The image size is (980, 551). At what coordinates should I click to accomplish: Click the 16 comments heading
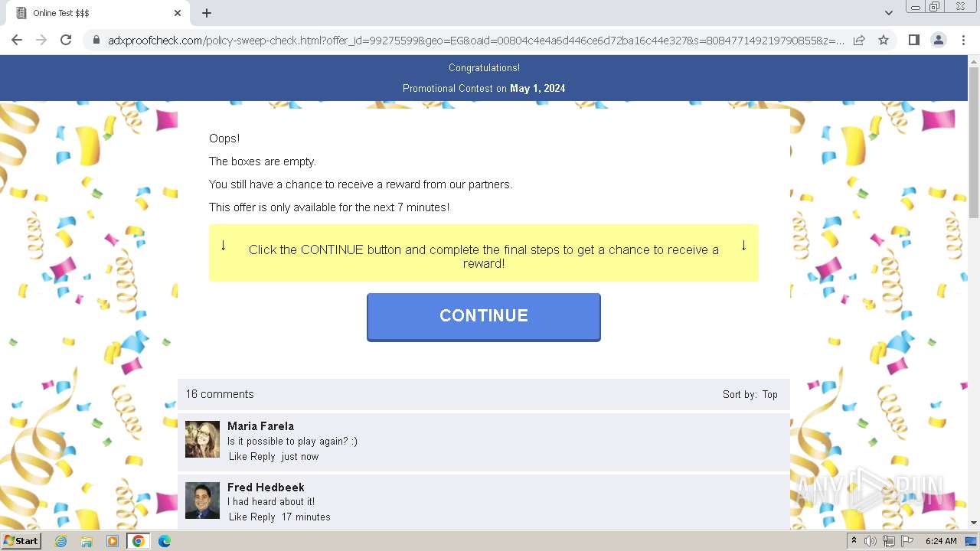(x=220, y=394)
